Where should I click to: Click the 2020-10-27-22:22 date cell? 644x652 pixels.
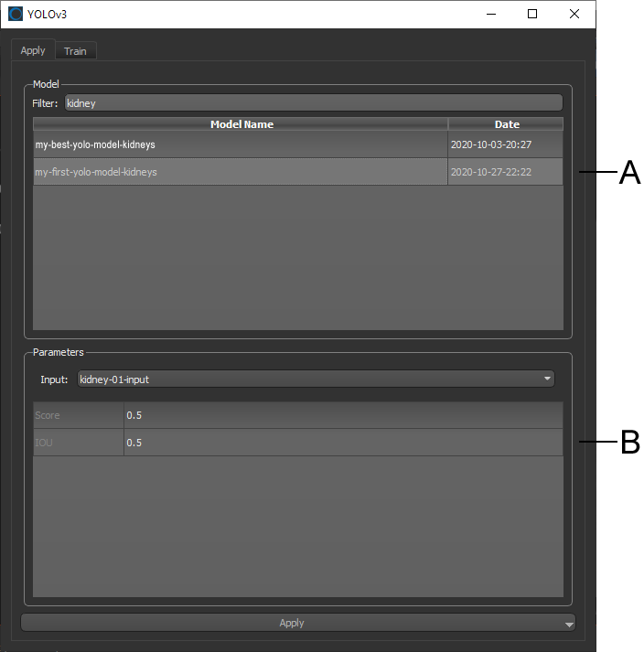[x=505, y=172]
